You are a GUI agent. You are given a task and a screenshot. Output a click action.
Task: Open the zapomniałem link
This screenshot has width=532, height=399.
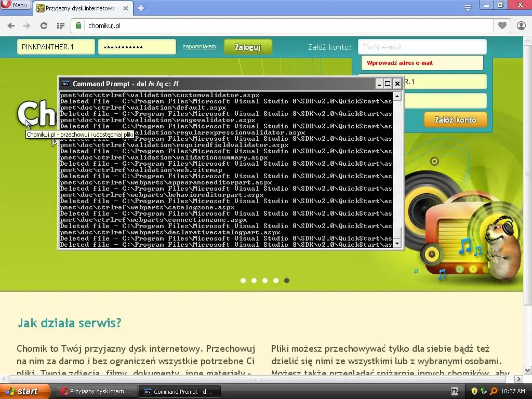199,46
